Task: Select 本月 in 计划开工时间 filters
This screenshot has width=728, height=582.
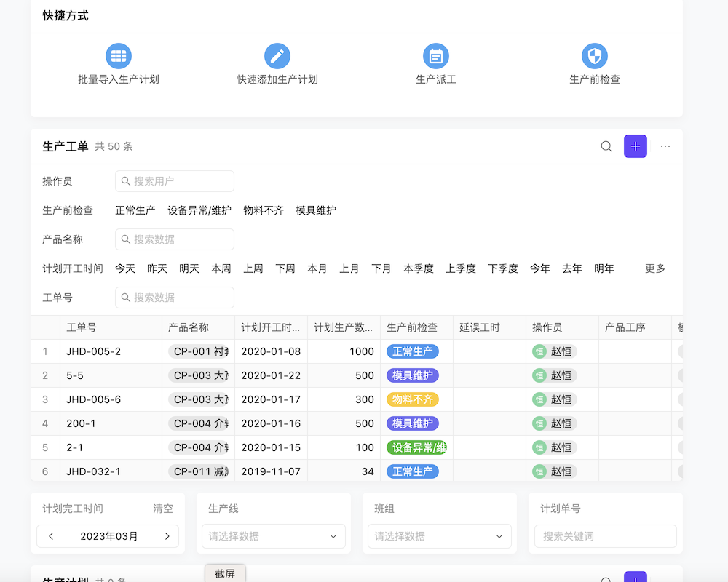Action: pyautogui.click(x=317, y=268)
